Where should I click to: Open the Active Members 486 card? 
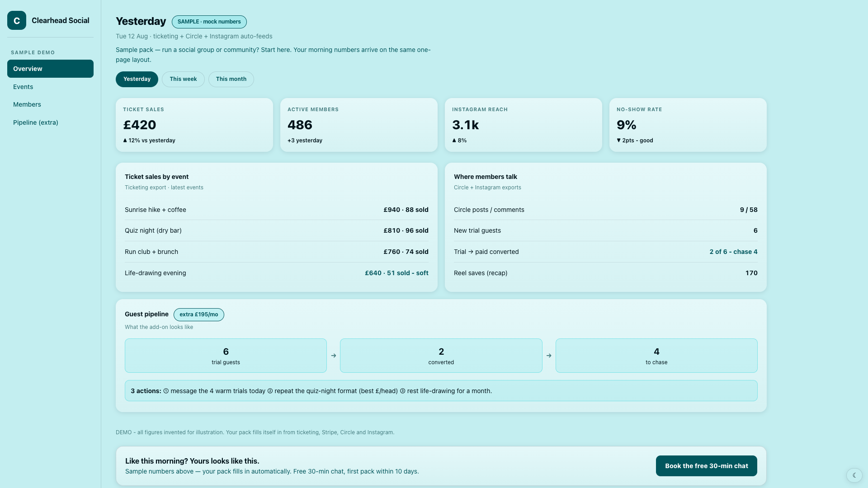359,125
